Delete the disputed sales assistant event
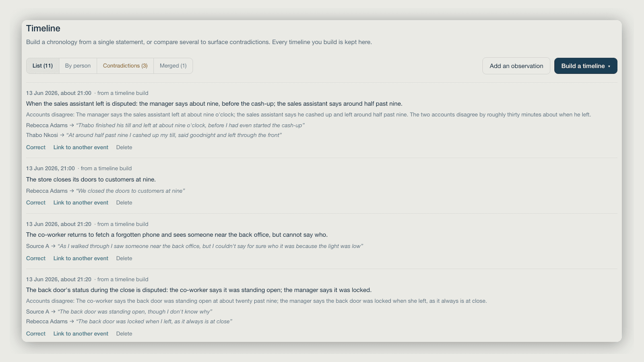644x362 pixels. click(124, 147)
